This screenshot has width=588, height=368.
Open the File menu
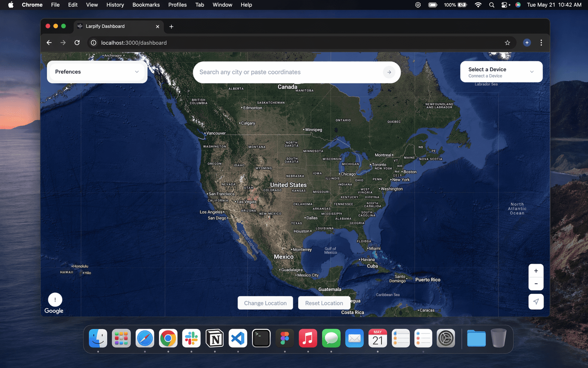[x=55, y=5]
